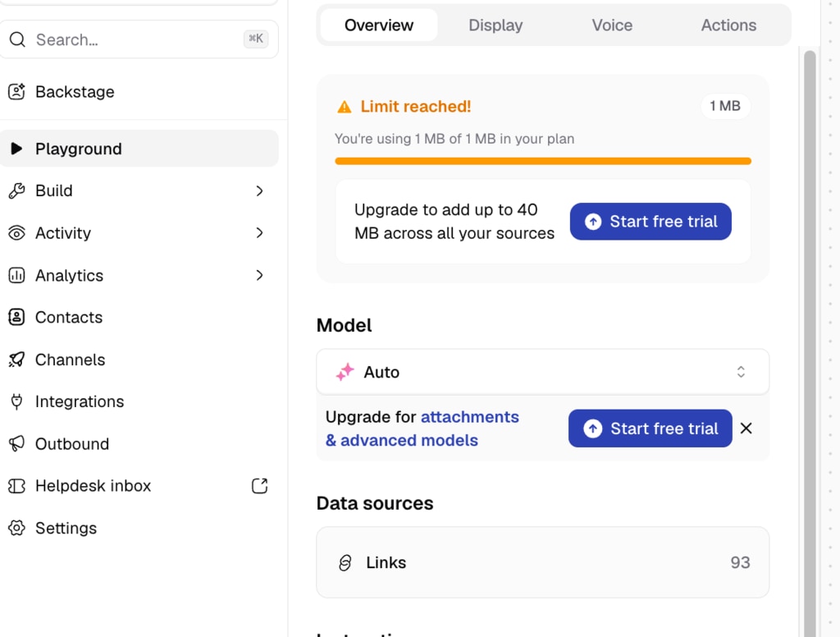Expand the Activity submenu chevron
Image resolution: width=840 pixels, height=637 pixels.
pos(259,232)
